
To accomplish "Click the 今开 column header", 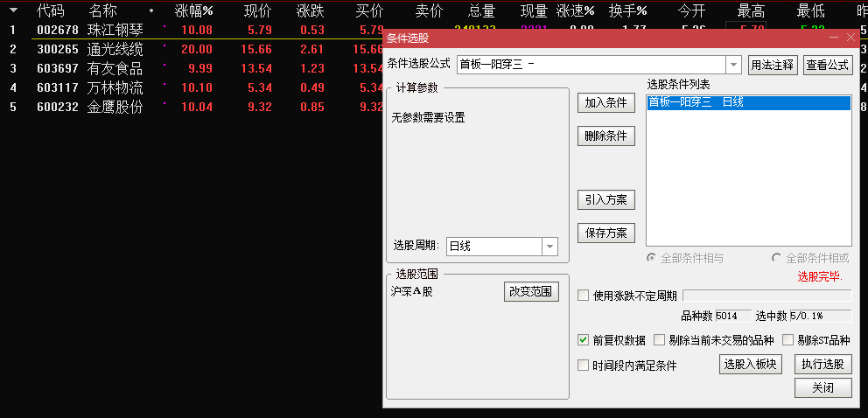I will [x=691, y=10].
